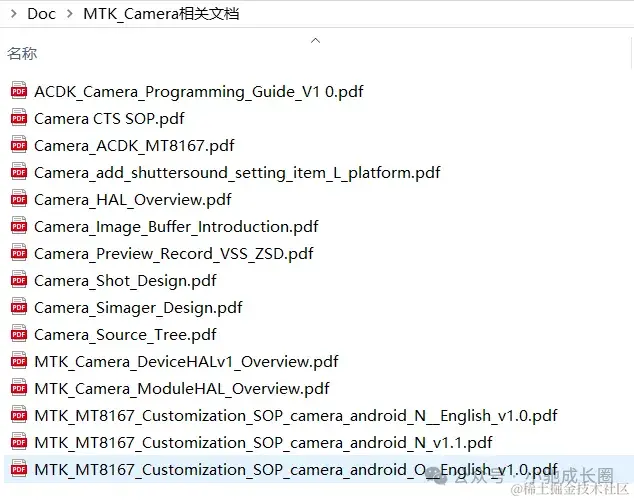Viewport: 634px width, 501px height.
Task: Select file name Camera_add_shuttersound_setting_item_L_platform.pdf
Action: coord(237,173)
